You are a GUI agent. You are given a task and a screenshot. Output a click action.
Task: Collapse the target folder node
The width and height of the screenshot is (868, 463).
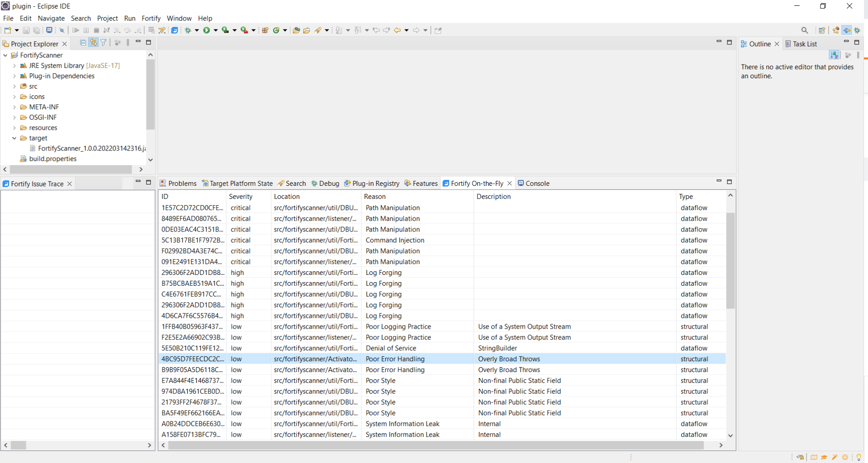coord(14,138)
